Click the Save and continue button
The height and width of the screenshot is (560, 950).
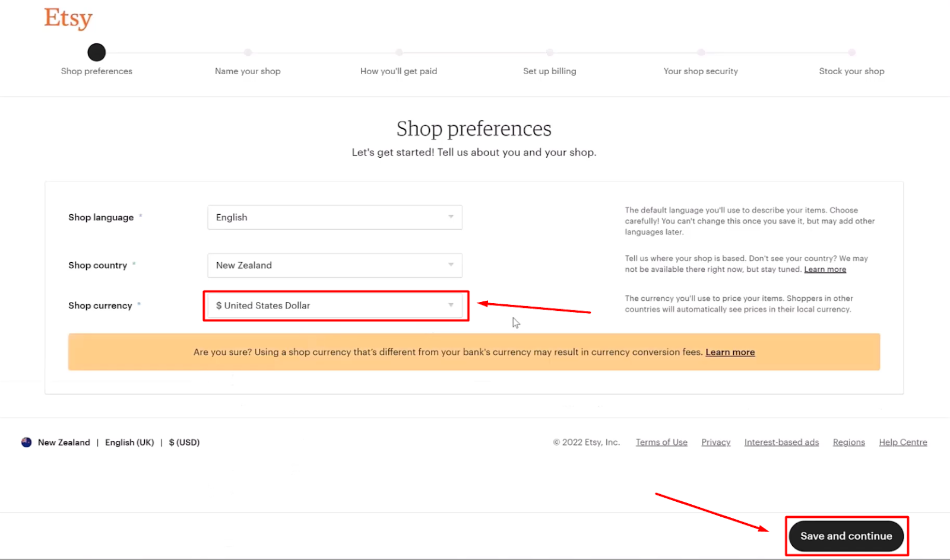coord(846,536)
